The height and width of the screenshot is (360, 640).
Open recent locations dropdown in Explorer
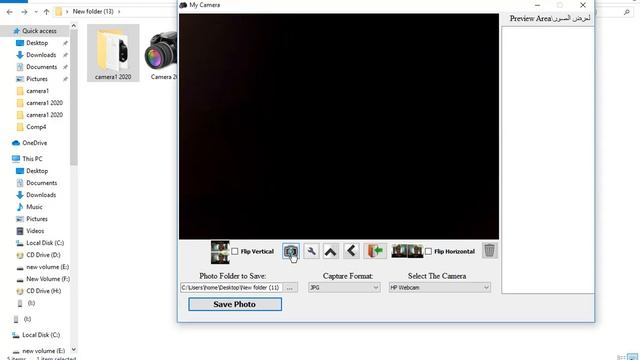click(36, 12)
